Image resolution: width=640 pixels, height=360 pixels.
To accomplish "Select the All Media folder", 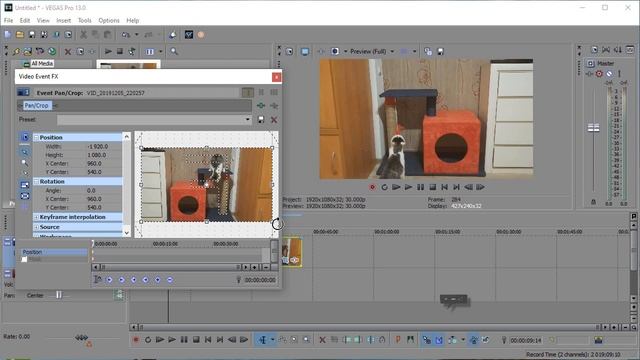I will pos(42,63).
